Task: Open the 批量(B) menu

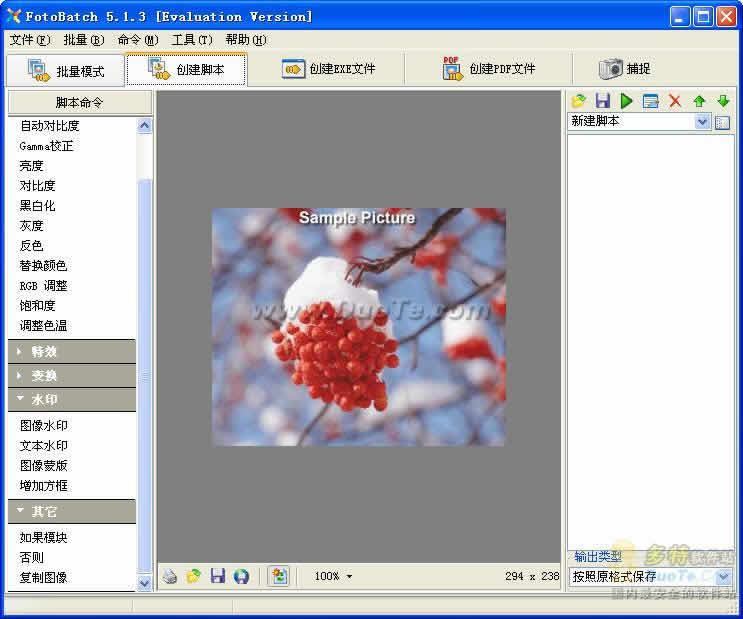Action: [84, 40]
